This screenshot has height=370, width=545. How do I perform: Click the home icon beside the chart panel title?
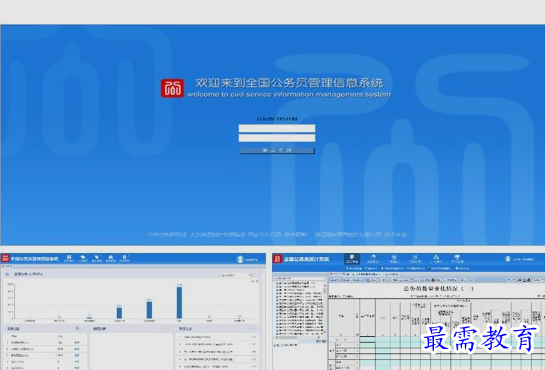(7, 274)
